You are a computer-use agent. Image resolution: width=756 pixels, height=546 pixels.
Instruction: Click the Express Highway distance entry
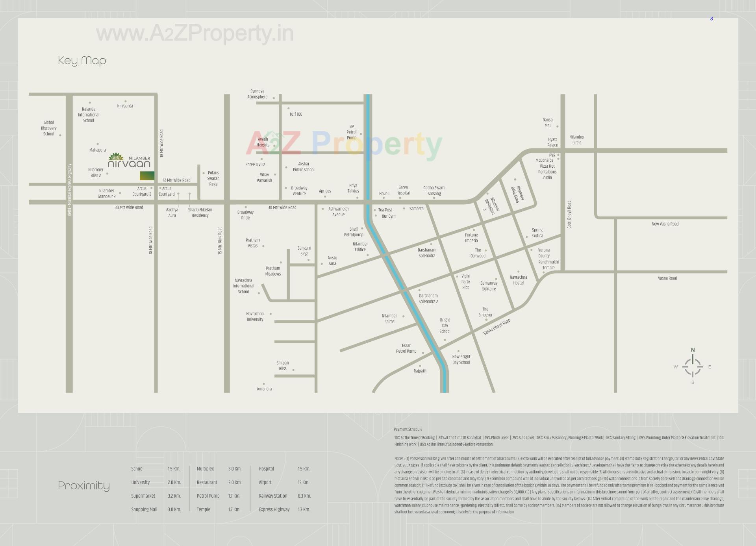click(304, 509)
